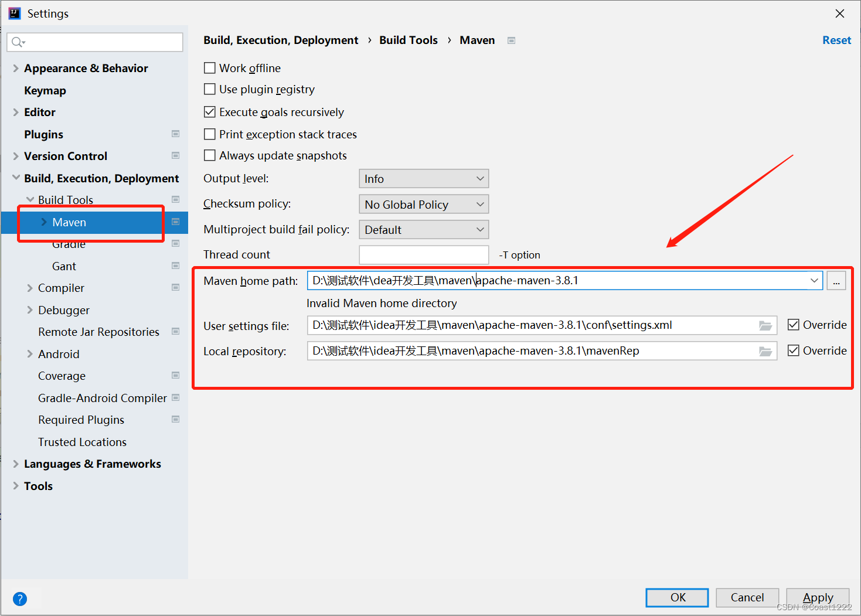Select Gant under Build Tools

click(x=64, y=266)
